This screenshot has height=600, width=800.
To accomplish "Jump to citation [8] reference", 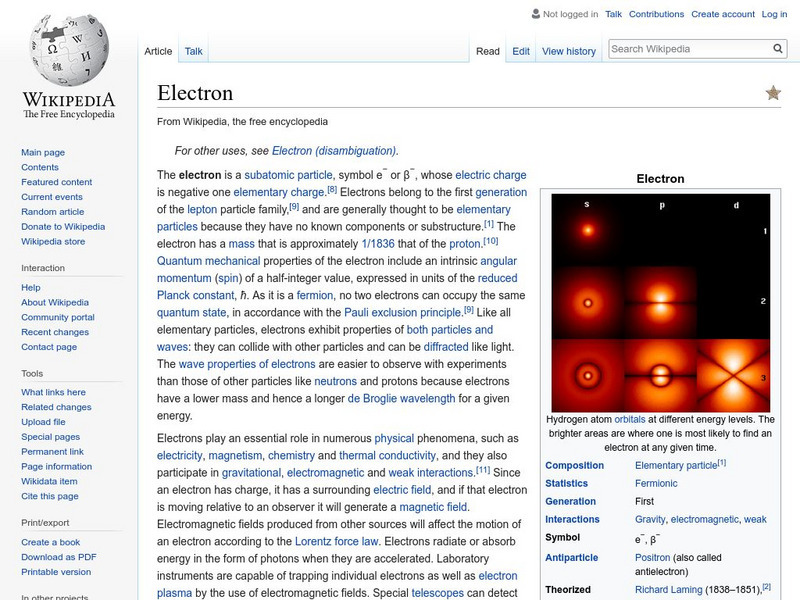I will 332,190.
